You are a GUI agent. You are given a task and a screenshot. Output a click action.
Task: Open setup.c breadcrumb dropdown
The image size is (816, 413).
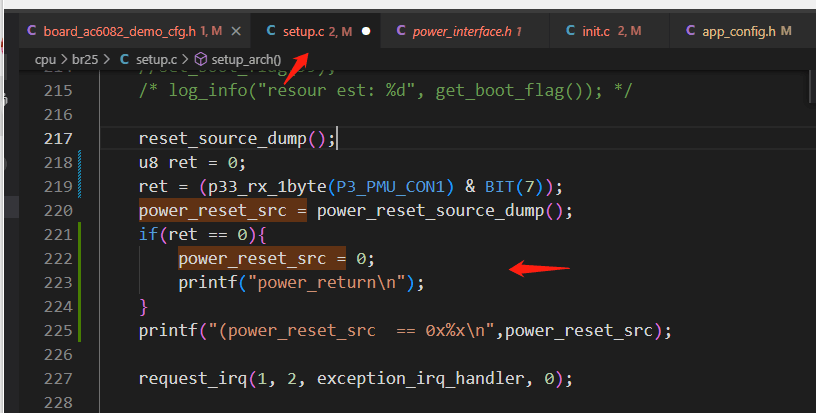pyautogui.click(x=156, y=60)
